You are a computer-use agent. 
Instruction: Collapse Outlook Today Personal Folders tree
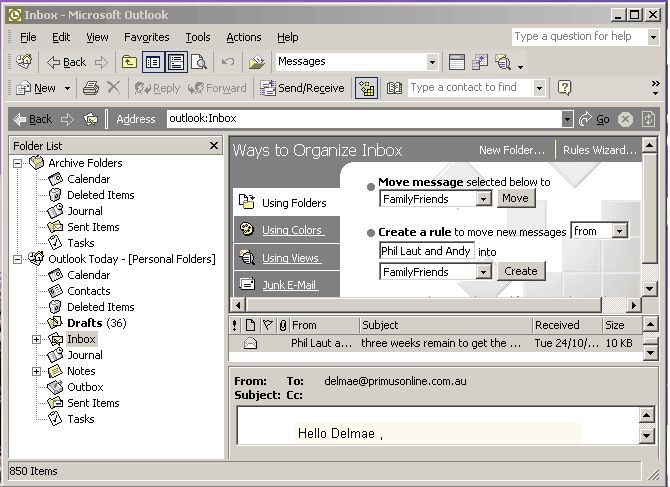point(18,259)
